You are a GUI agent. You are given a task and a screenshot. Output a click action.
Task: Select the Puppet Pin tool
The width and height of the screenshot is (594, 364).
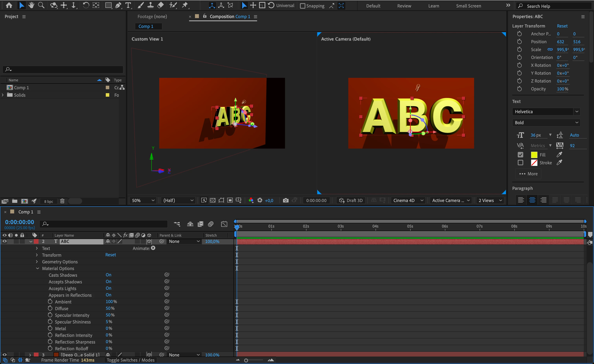[x=185, y=5]
